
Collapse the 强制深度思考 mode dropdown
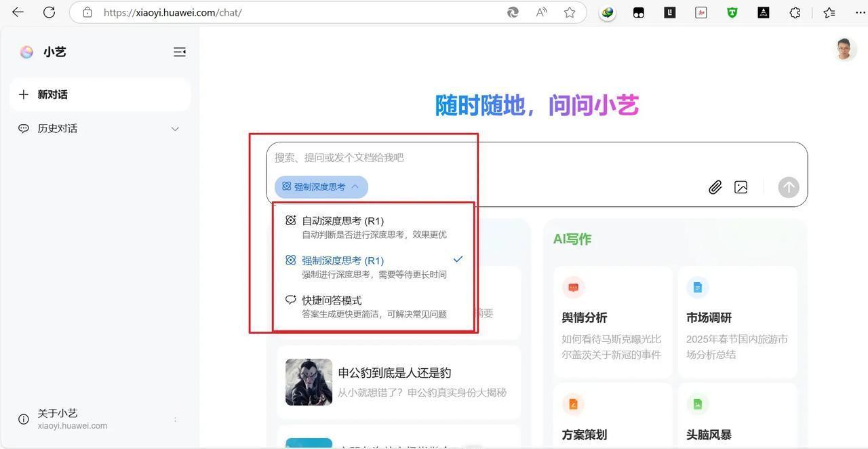tap(321, 187)
